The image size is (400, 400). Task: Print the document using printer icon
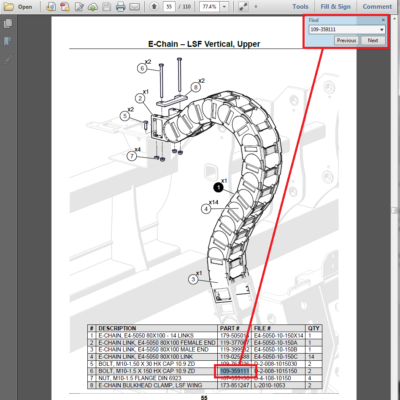tap(120, 6)
